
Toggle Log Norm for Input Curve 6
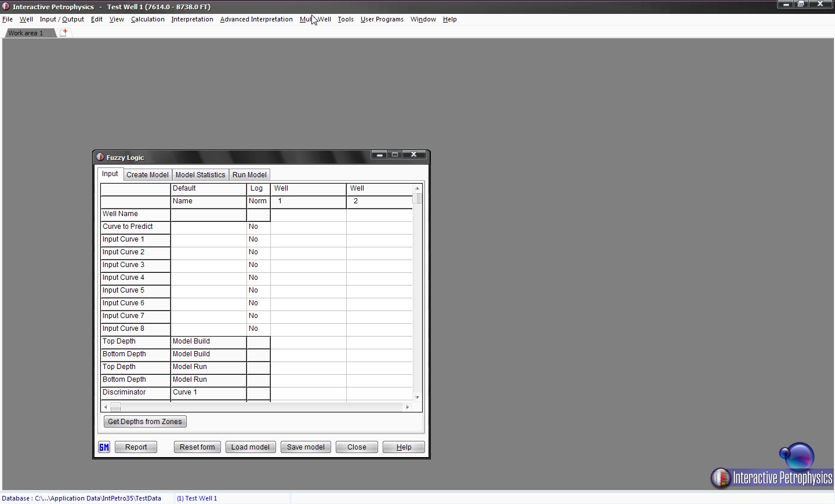[258, 304]
